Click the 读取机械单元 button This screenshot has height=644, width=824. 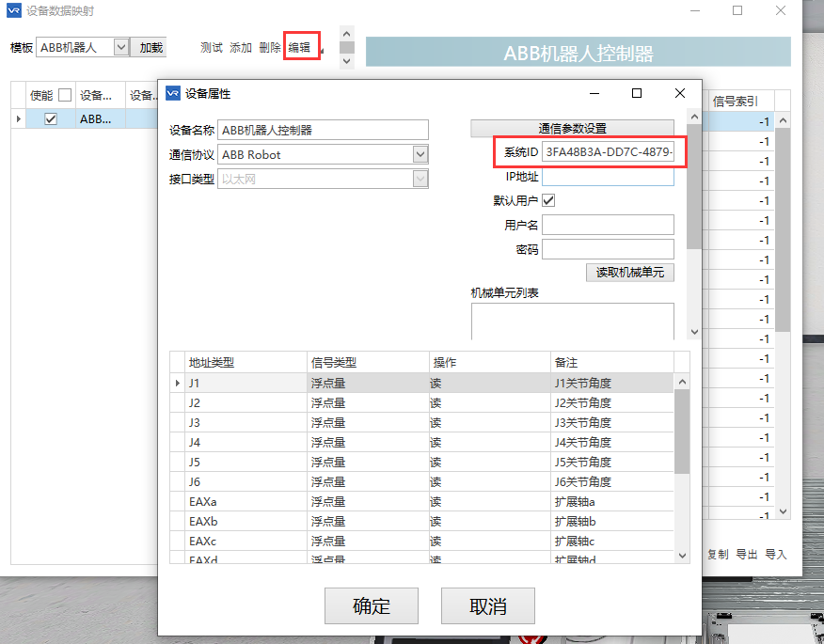(629, 272)
